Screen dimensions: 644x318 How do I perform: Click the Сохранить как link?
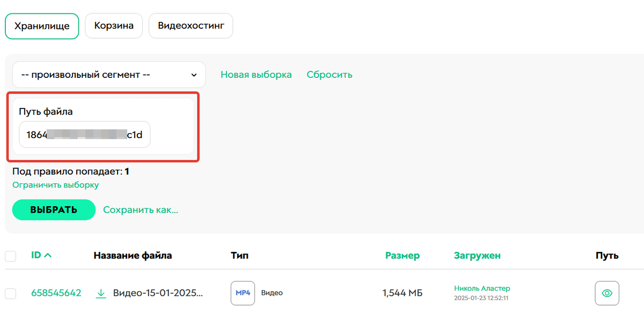[x=140, y=209]
